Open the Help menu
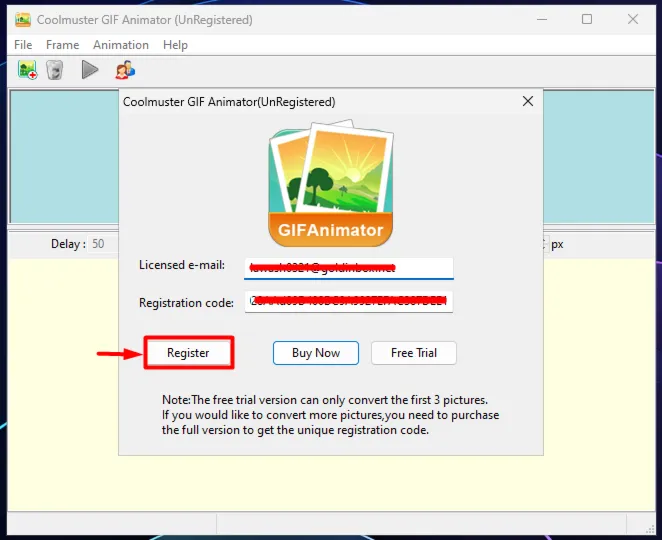Image resolution: width=662 pixels, height=540 pixels. pyautogui.click(x=175, y=45)
